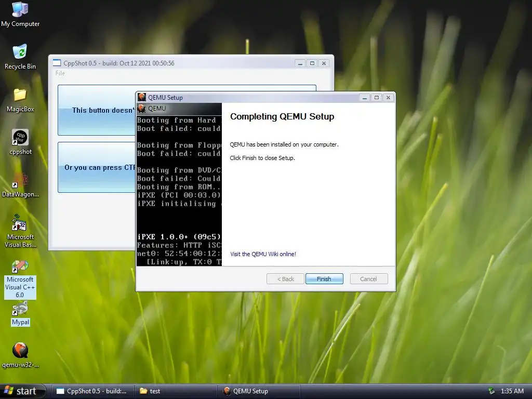Click the CppShot 0.5 window title text
532x399 pixels.
tap(119, 63)
